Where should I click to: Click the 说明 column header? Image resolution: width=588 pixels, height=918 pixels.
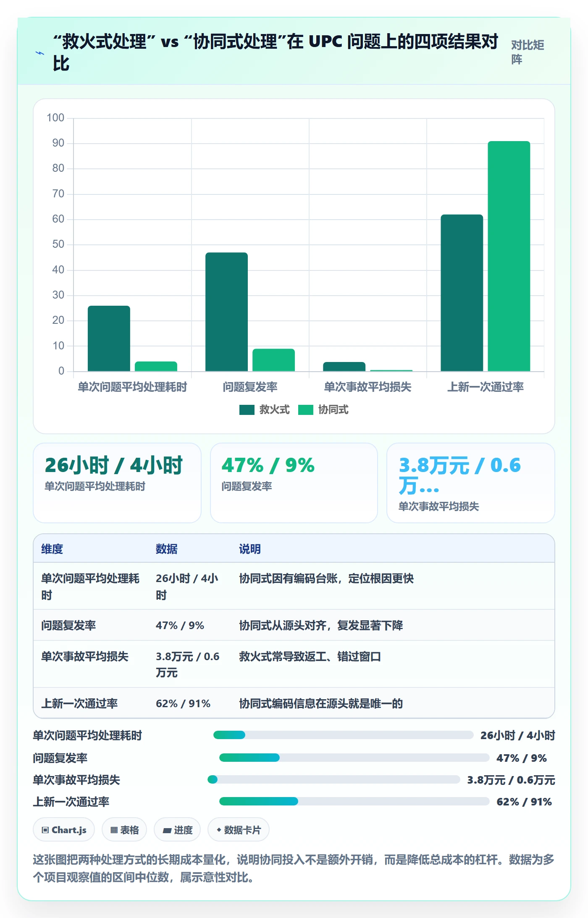tap(250, 549)
